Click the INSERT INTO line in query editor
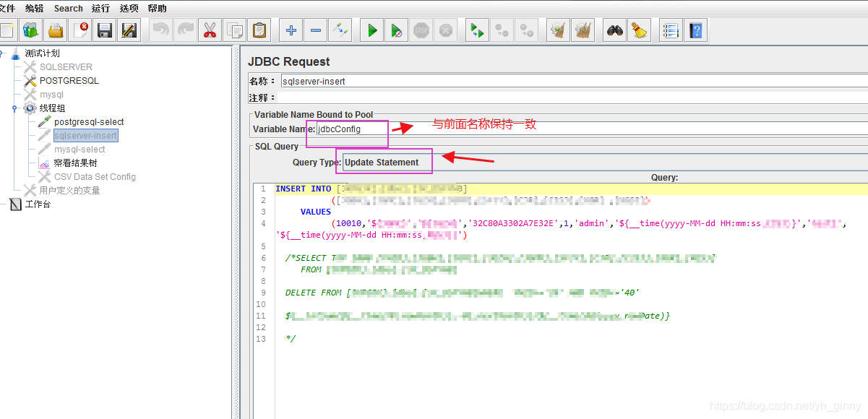The image size is (868, 419). pyautogui.click(x=571, y=189)
